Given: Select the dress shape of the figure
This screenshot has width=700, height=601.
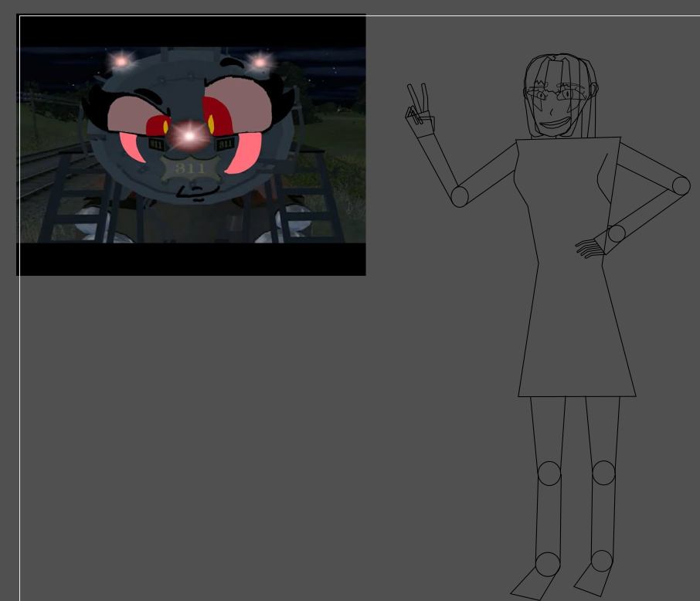Looking at the screenshot, I should 575,267.
